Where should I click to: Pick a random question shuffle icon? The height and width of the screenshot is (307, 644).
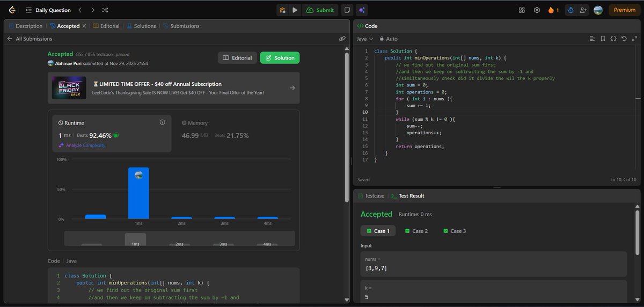105,10
